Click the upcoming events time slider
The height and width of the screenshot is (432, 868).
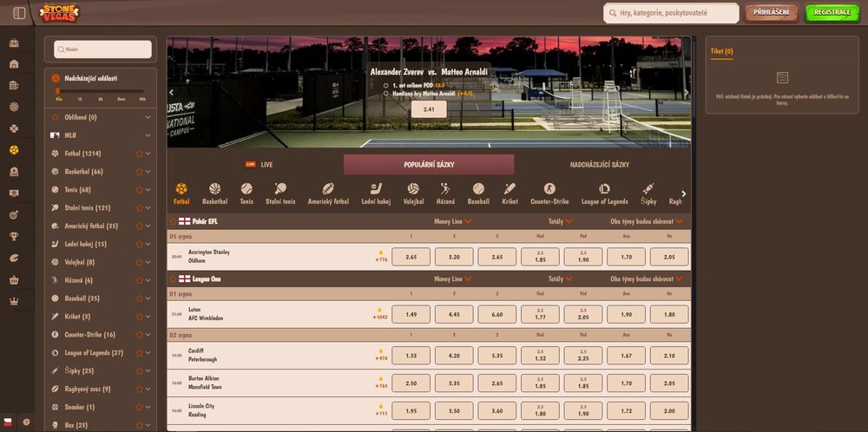coord(100,90)
